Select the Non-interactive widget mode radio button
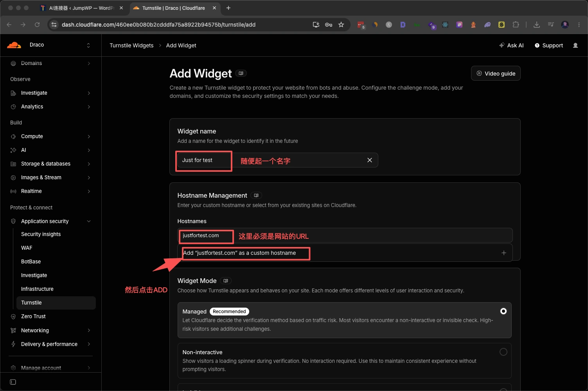The image size is (588, 391). pos(503,352)
